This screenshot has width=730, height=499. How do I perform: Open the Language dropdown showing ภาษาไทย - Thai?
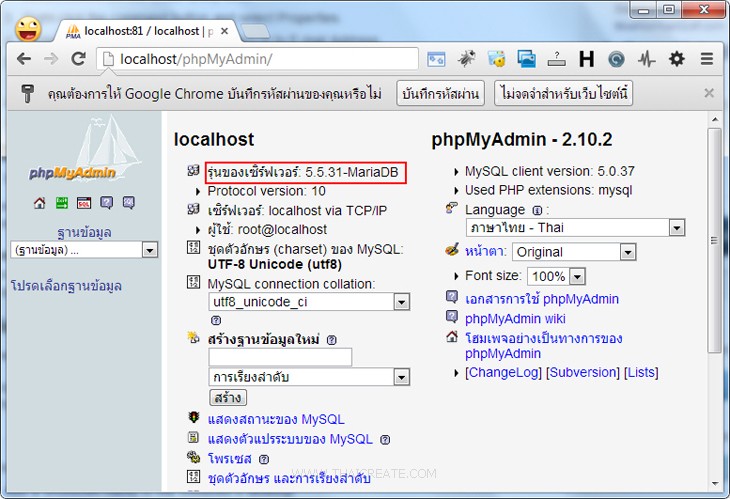coord(575,228)
